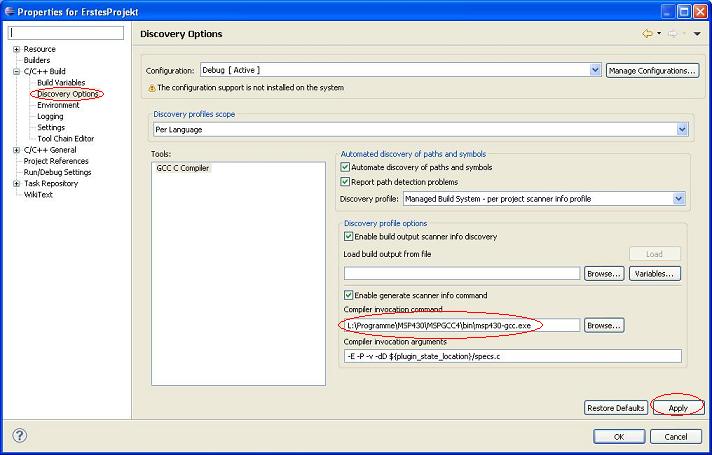
Task: Toggle Report path detection problems checkbox
Action: [345, 182]
